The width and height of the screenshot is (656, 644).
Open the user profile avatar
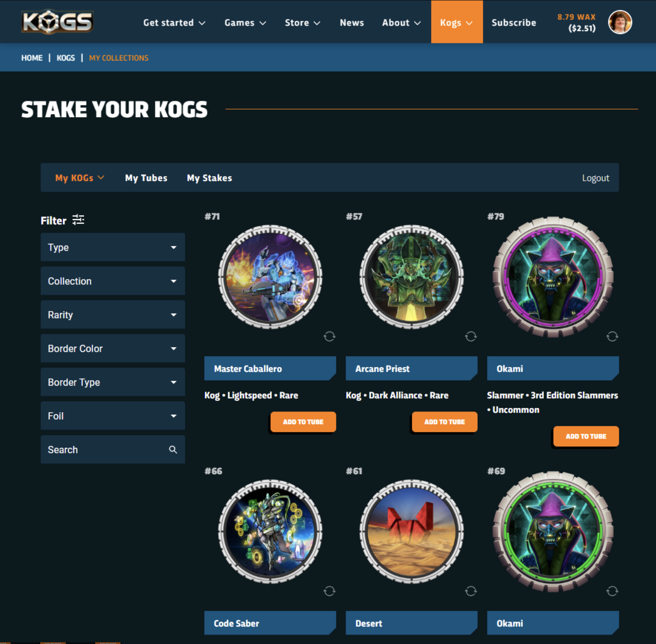pos(620,22)
